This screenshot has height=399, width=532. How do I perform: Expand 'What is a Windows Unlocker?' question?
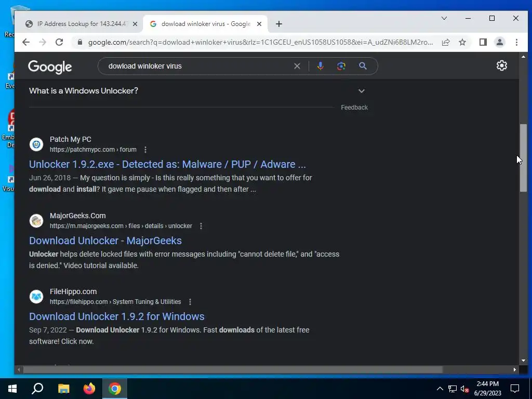click(362, 91)
